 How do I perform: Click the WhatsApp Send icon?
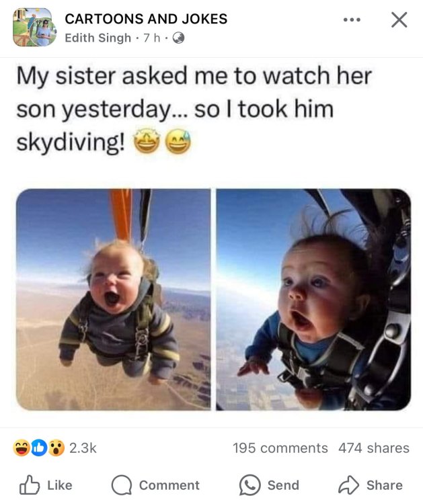coord(249,485)
